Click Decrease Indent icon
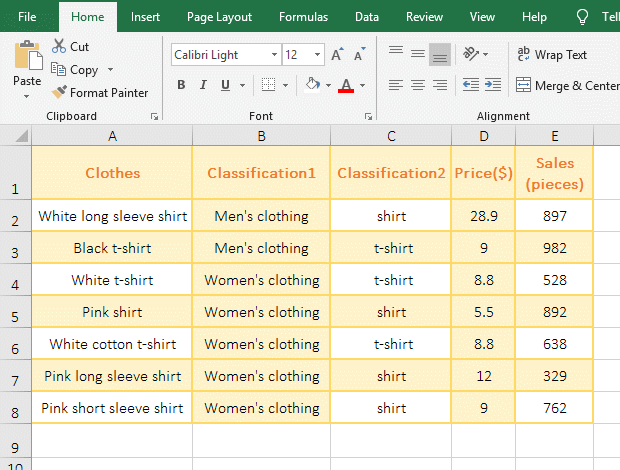The width and height of the screenshot is (620, 470). point(471,85)
